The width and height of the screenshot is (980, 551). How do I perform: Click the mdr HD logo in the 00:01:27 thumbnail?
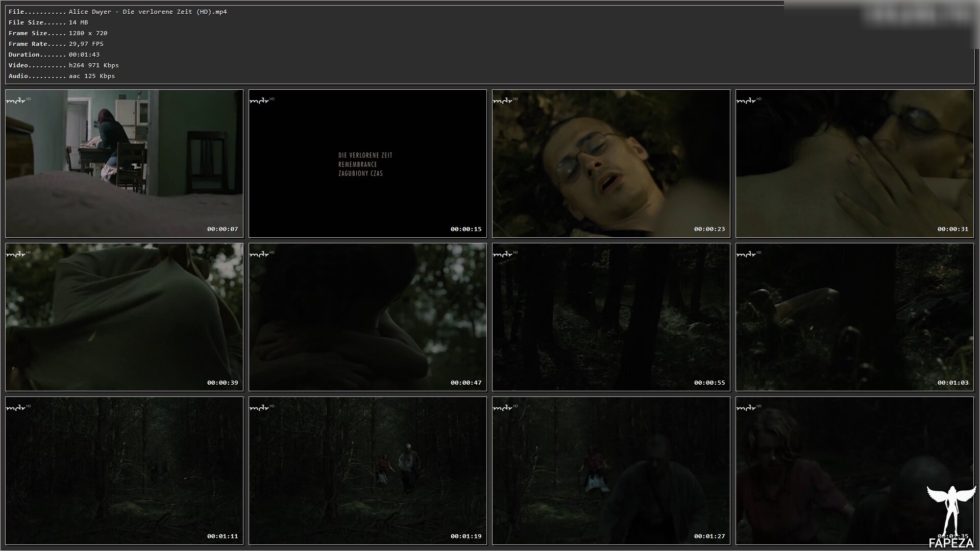(x=505, y=408)
